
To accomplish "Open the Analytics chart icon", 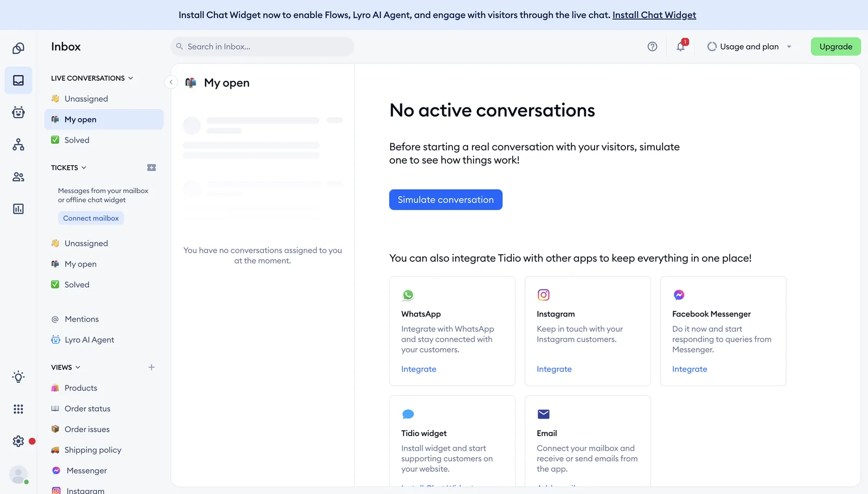I will 18,209.
